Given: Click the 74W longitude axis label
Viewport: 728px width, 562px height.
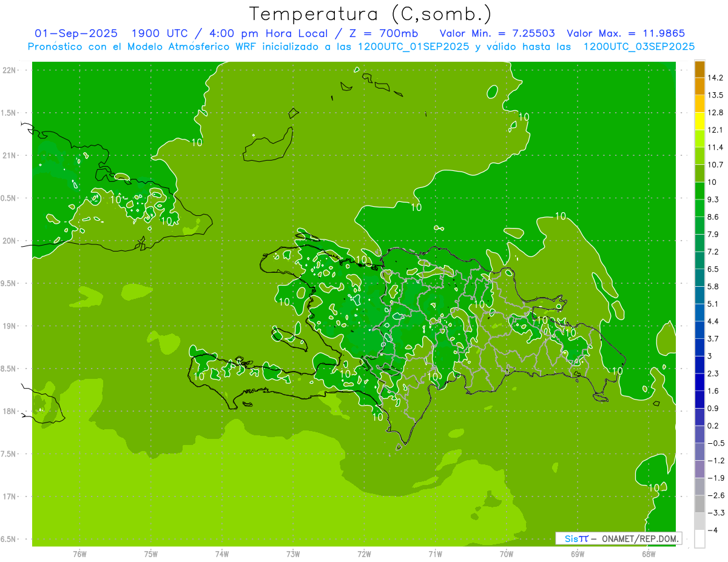Looking at the screenshot, I should click(x=222, y=554).
